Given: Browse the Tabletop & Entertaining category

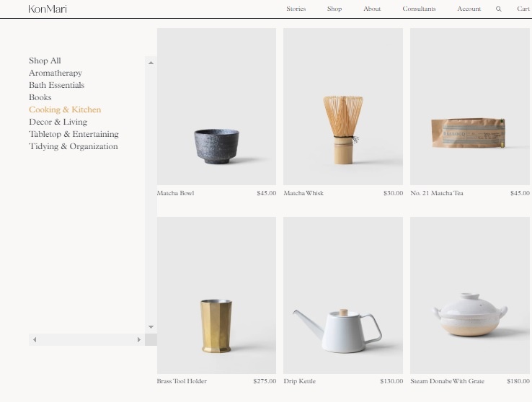Looking at the screenshot, I should (74, 134).
